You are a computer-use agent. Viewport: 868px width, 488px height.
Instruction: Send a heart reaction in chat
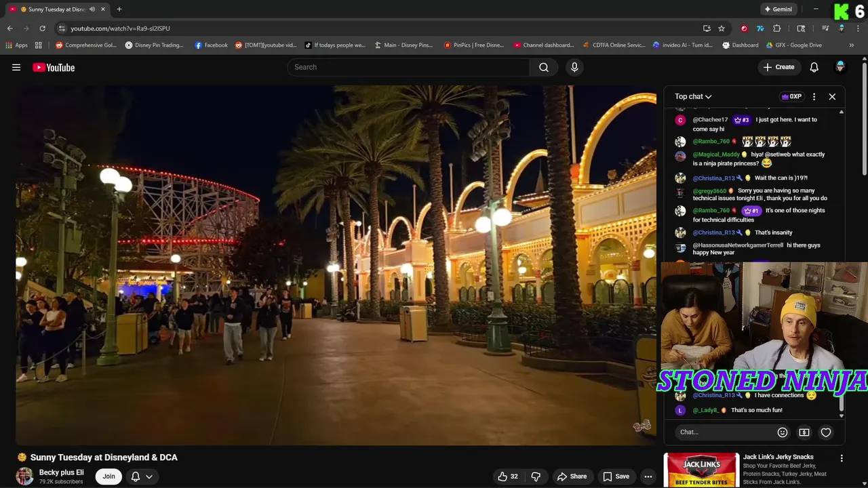826,432
